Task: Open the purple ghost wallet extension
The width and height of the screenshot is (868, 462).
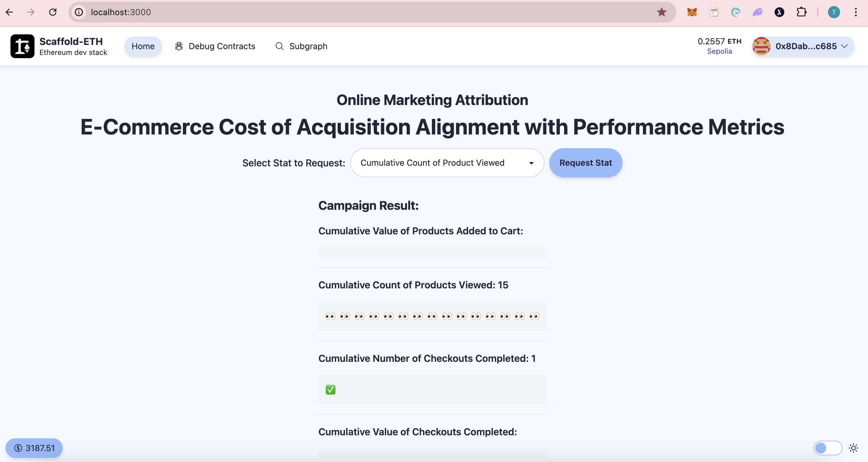Action: click(x=758, y=12)
